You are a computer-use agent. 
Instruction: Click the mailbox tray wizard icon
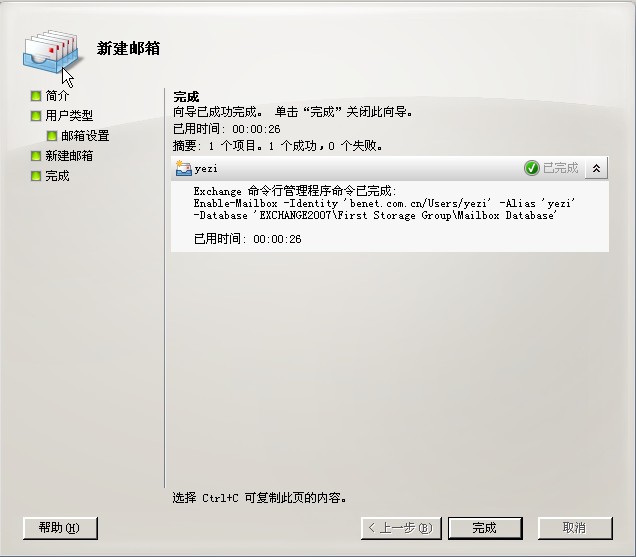pyautogui.click(x=51, y=52)
